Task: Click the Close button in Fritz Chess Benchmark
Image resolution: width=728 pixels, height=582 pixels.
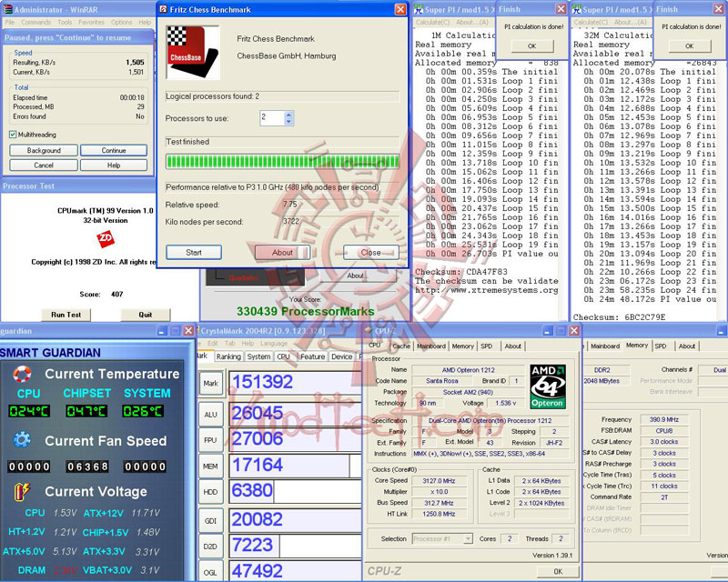Action: [x=371, y=253]
